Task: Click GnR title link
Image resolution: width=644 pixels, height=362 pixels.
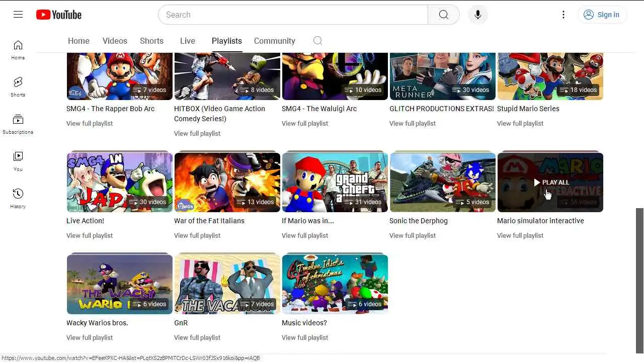Action: [181, 323]
